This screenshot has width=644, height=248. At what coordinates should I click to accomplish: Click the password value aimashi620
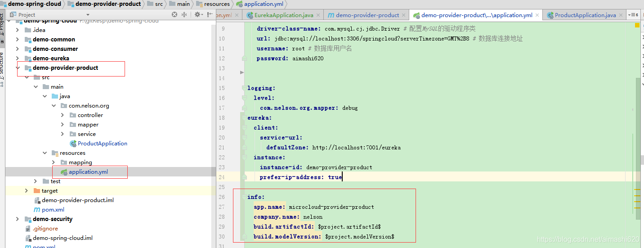tap(308, 59)
